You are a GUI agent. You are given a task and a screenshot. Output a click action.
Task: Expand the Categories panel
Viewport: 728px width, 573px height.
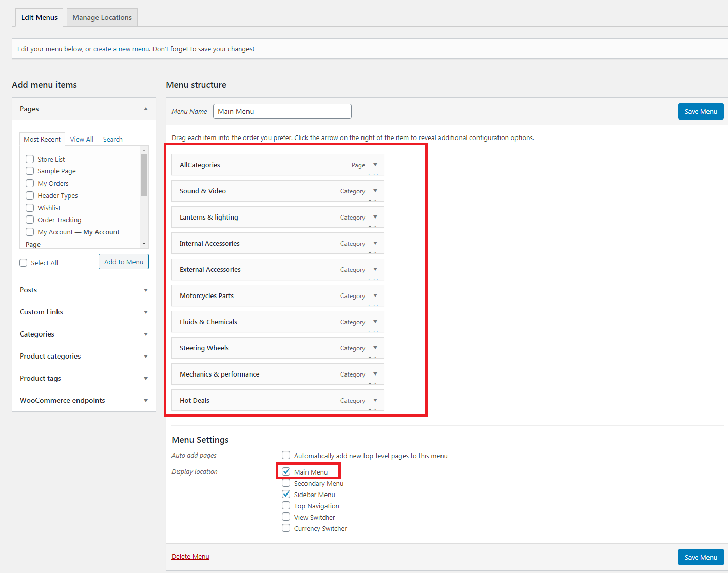[x=84, y=334]
